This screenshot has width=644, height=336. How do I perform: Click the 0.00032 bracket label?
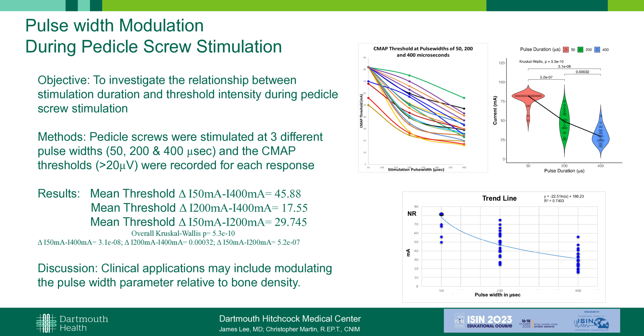[x=582, y=72]
